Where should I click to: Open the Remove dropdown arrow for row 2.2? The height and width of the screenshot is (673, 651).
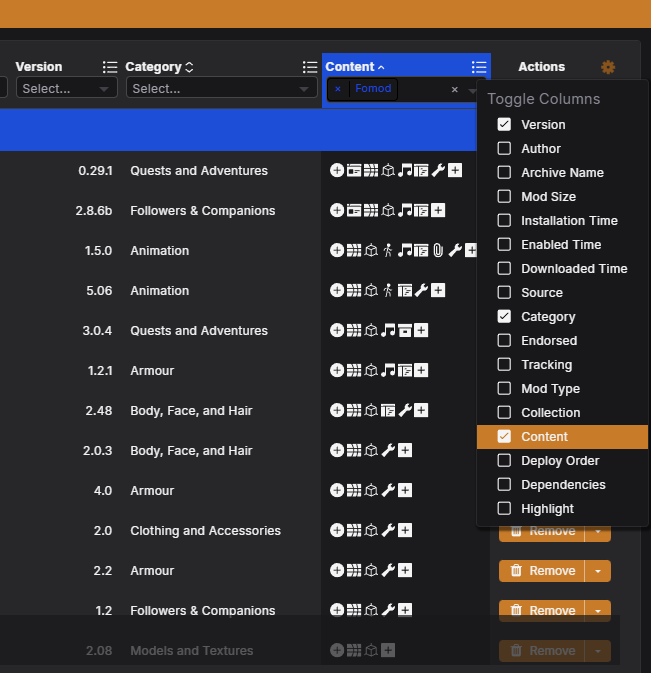point(598,571)
